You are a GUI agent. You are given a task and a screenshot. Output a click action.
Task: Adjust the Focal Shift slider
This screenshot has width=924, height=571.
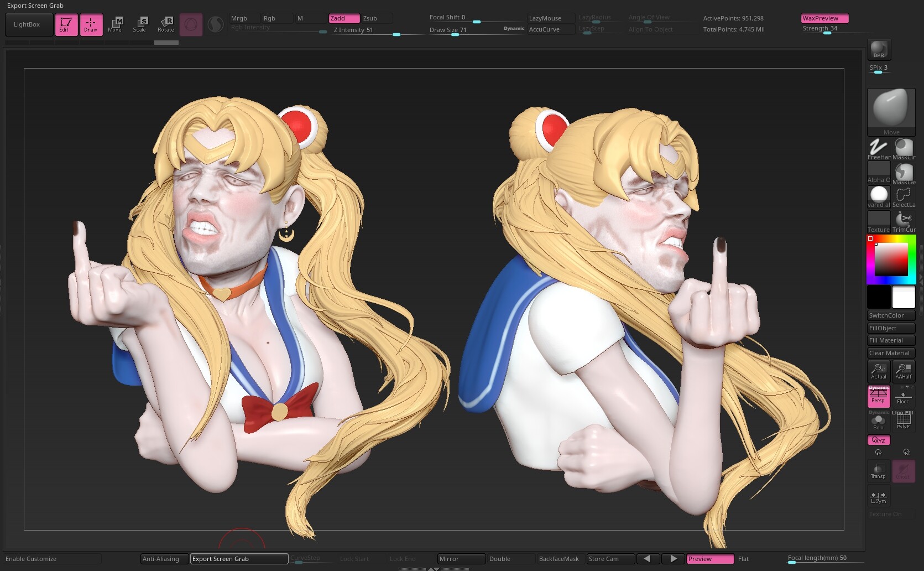(x=476, y=18)
